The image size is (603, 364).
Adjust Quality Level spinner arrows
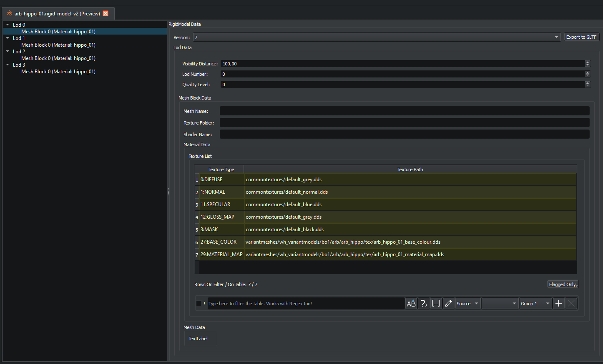[x=588, y=84]
